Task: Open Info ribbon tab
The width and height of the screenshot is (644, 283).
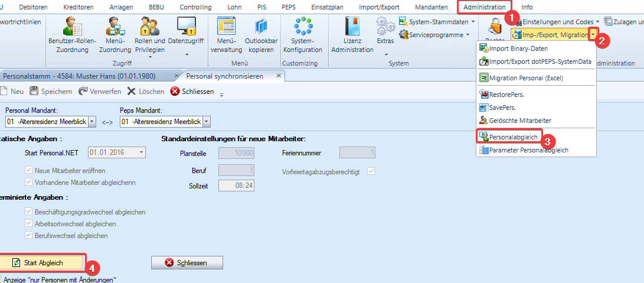Action: [x=527, y=7]
